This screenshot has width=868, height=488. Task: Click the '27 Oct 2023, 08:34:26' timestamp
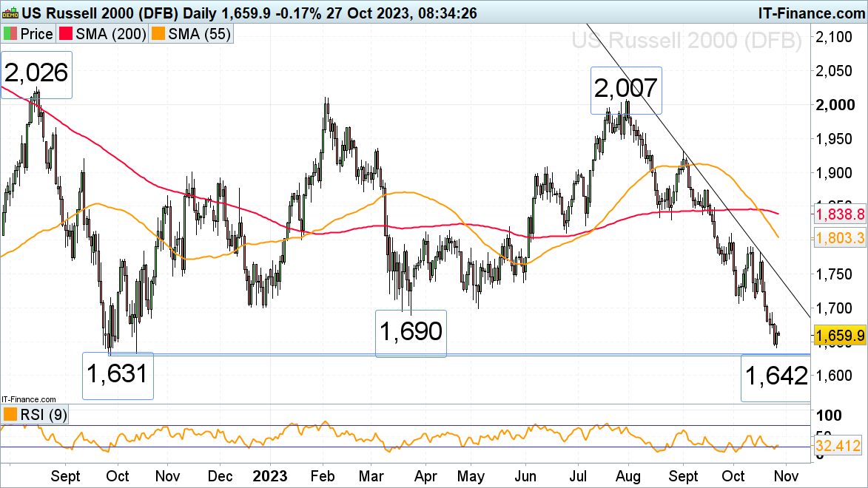401,13
